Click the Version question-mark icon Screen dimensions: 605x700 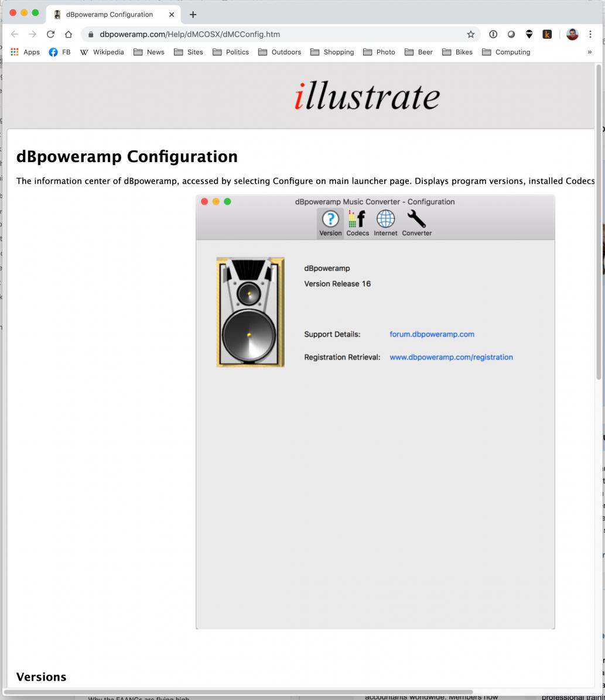click(330, 219)
